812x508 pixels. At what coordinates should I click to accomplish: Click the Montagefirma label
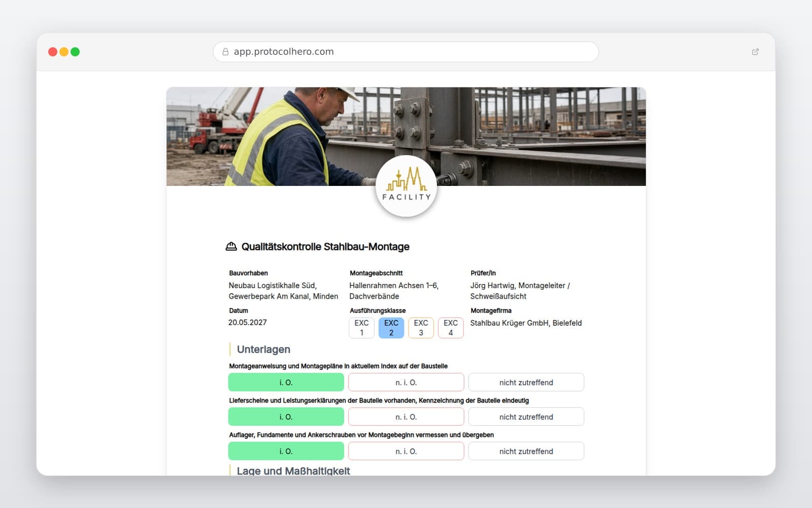(x=491, y=310)
